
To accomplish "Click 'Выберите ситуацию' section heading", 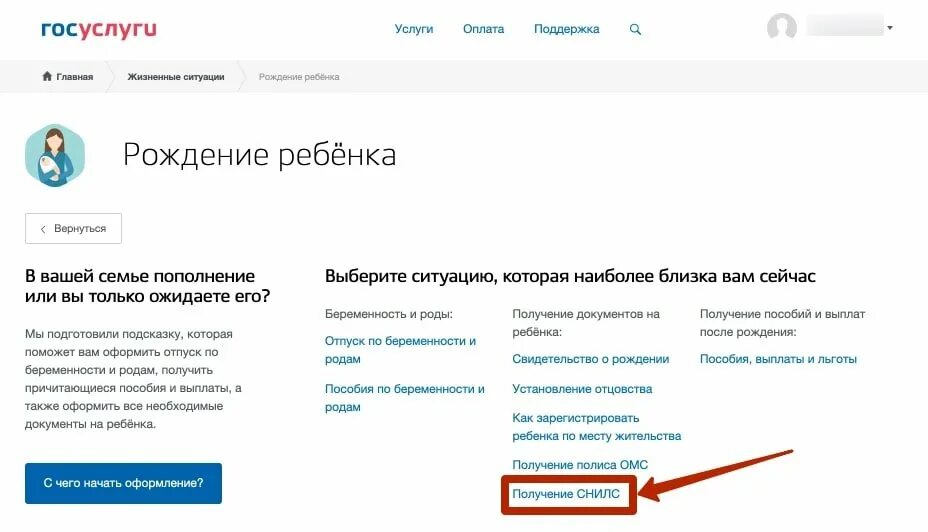I will click(x=571, y=276).
